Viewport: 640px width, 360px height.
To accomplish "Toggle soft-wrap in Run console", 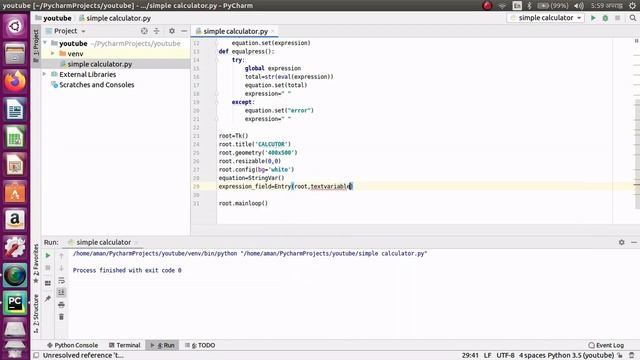I will tap(61, 280).
